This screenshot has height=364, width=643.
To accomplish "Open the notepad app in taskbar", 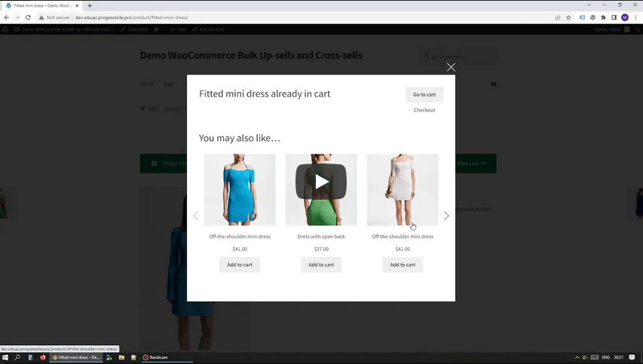I will [x=133, y=357].
